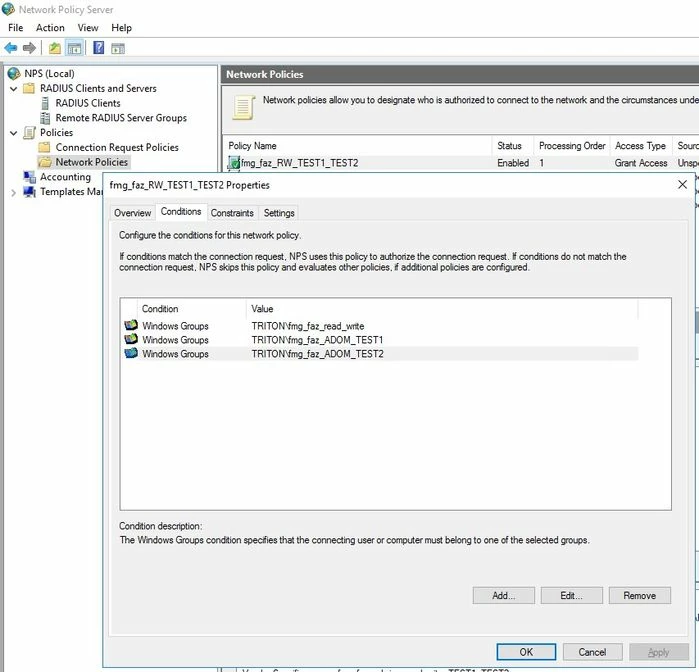Sort by the Processing Order column header
The width and height of the screenshot is (699, 672).
572,146
